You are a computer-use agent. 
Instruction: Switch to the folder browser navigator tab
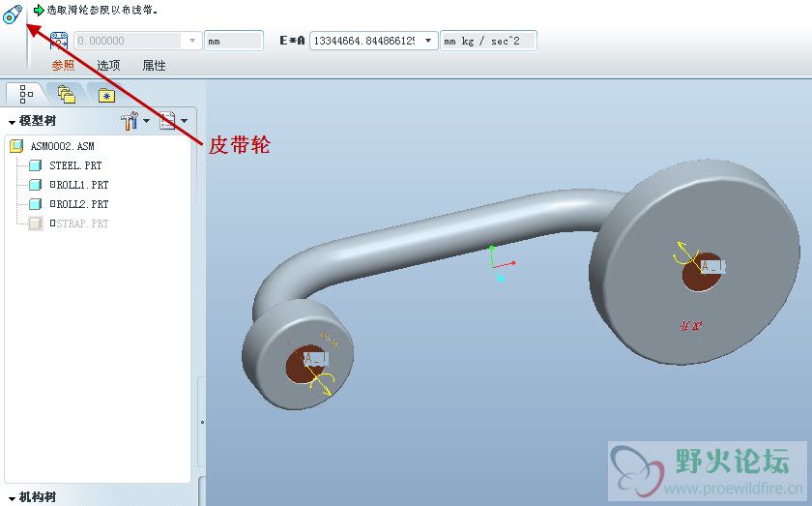67,95
